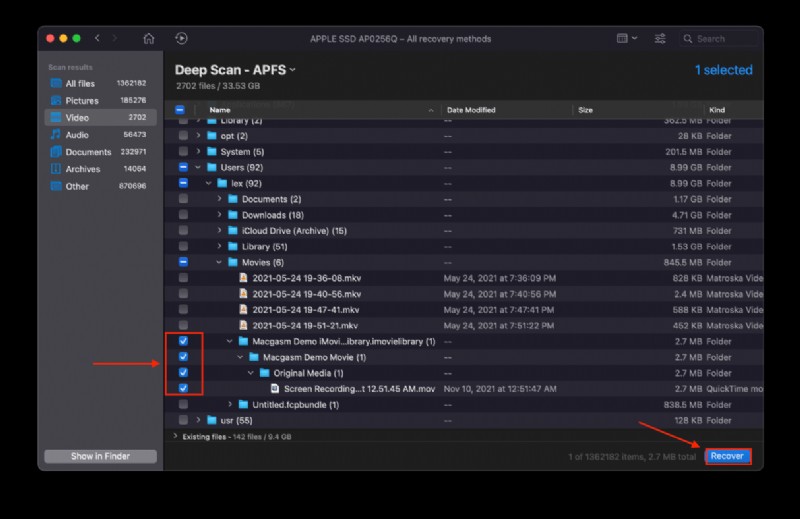Navigate back with the left arrow
The width and height of the screenshot is (800, 519).
[x=97, y=38]
